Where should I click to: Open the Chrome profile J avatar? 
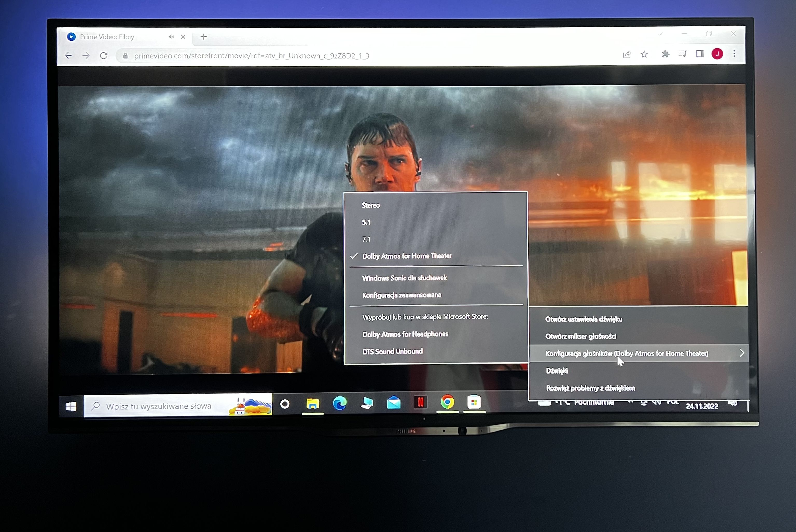717,54
